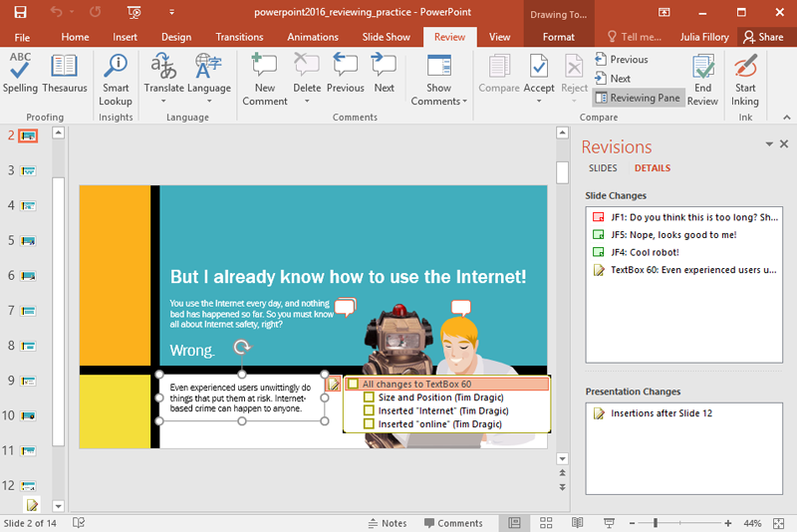
Task: Toggle the Reviewing Pane
Action: (x=638, y=98)
